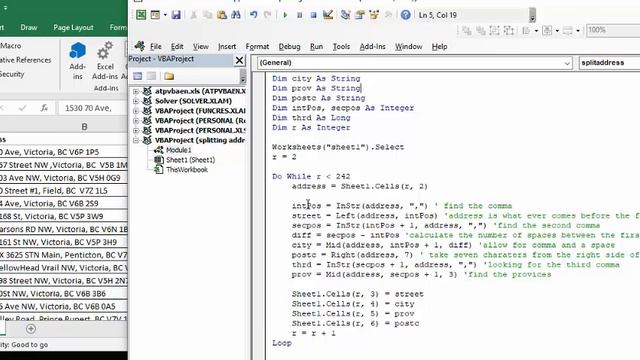Click the Paste clipboard icon
The image size is (640, 360).
[222, 15]
